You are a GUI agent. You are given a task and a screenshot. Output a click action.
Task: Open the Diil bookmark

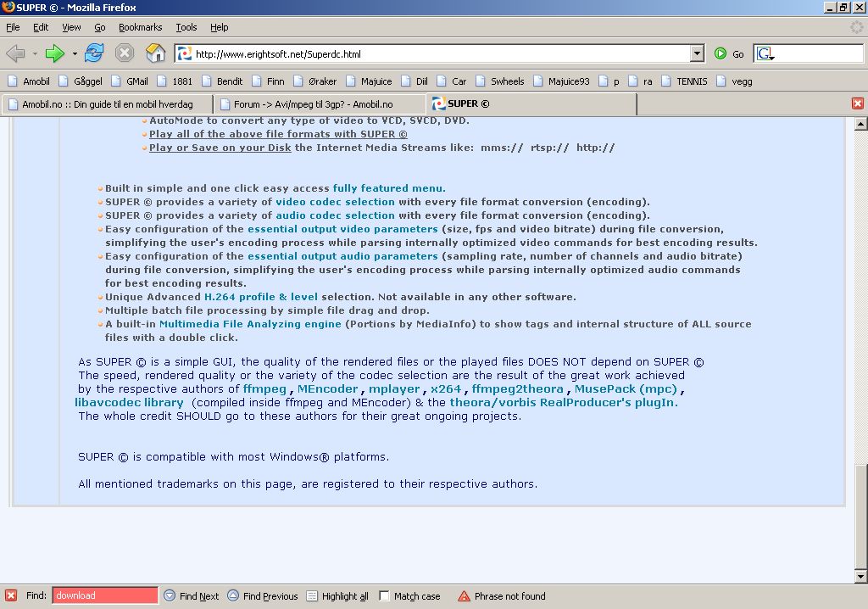415,81
